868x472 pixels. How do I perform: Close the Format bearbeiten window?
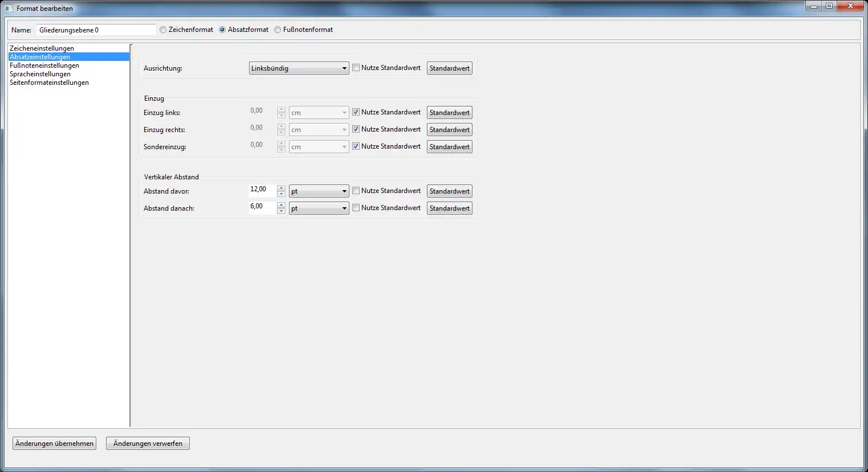coord(850,6)
